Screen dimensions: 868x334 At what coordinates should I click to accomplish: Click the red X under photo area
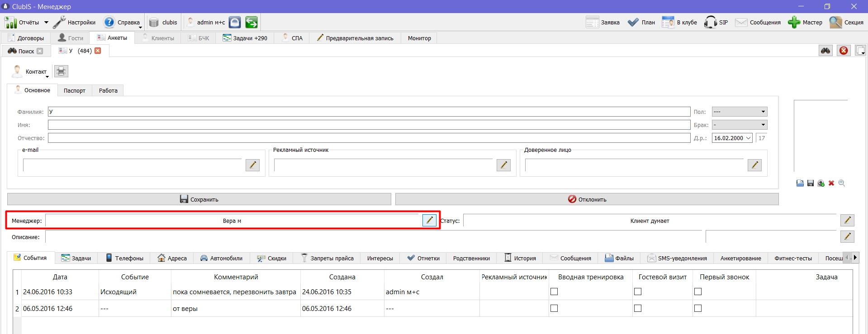tap(831, 183)
